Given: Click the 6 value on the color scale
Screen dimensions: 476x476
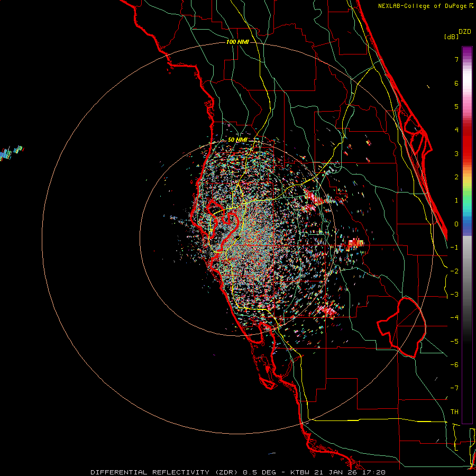Looking at the screenshot, I should [456, 83].
